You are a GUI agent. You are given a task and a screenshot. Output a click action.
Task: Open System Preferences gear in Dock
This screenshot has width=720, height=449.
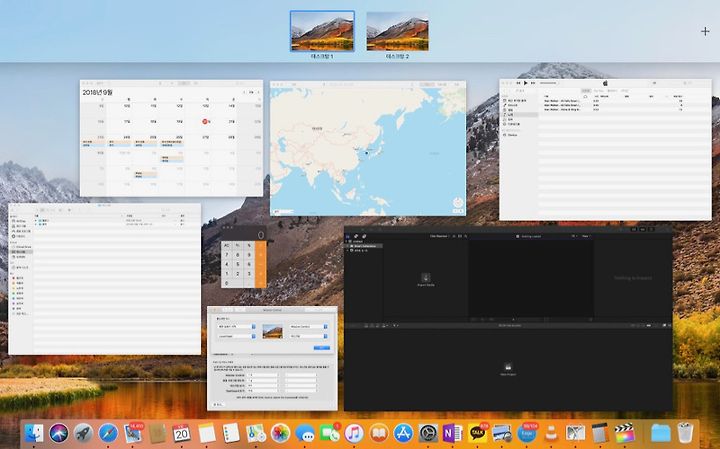pyautogui.click(x=428, y=433)
